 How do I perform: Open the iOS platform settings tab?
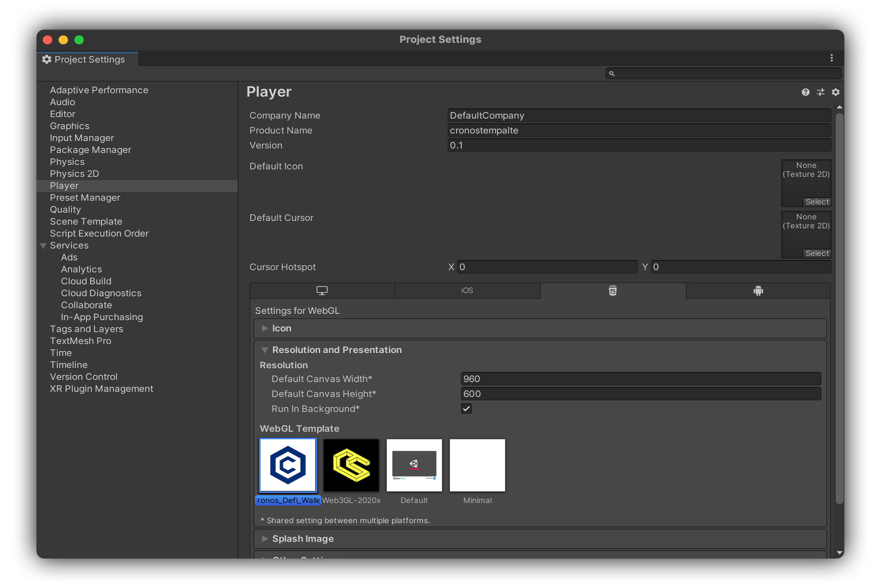coord(467,291)
